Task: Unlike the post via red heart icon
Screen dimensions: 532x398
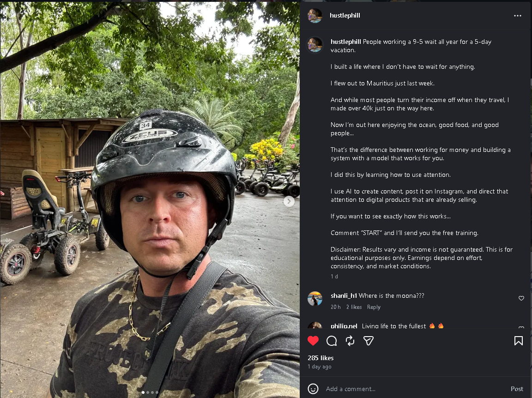Action: click(313, 341)
